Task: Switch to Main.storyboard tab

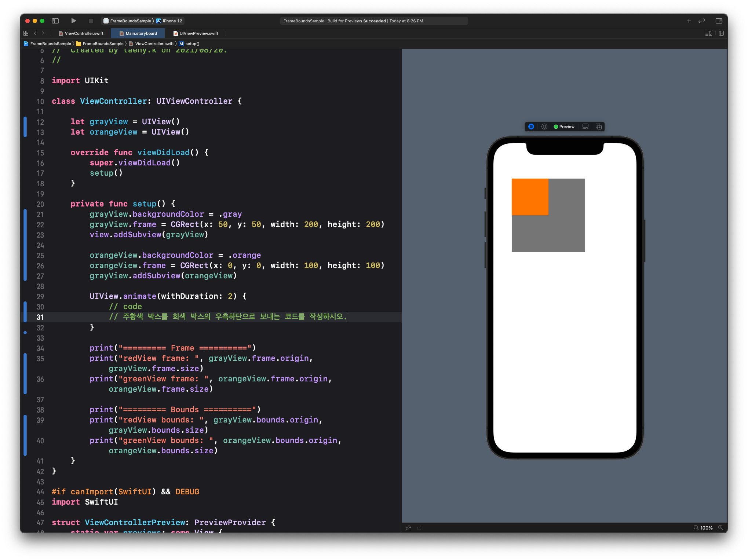Action: [141, 33]
